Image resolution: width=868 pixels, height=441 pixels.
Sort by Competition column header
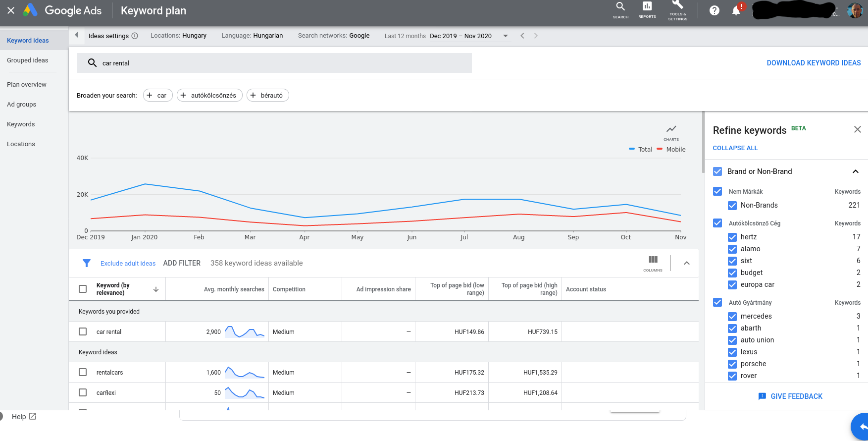[x=289, y=289]
